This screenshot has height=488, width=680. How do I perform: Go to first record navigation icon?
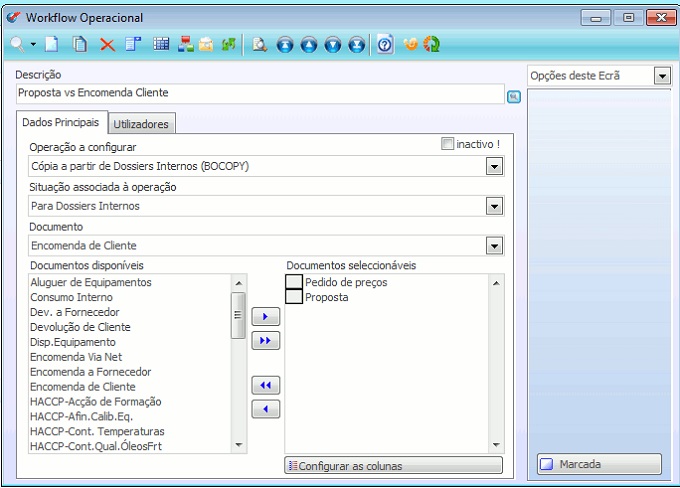click(x=285, y=45)
